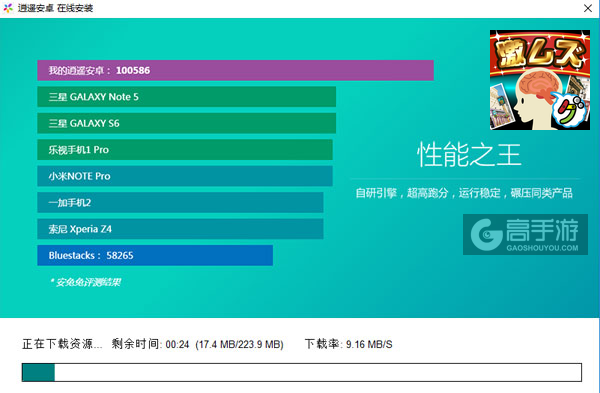Select the 乐视手机1 Pro bar
The height and width of the screenshot is (393, 600).
pos(185,150)
